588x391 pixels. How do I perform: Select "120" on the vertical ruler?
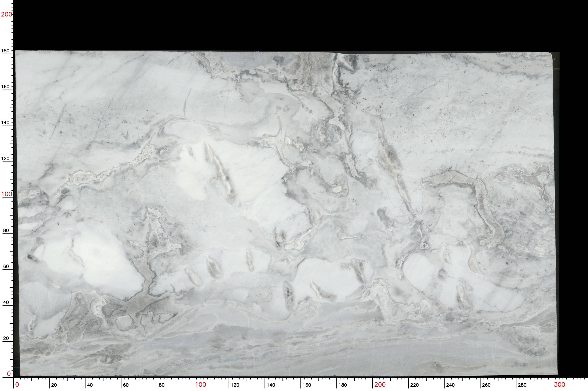coord(5,158)
